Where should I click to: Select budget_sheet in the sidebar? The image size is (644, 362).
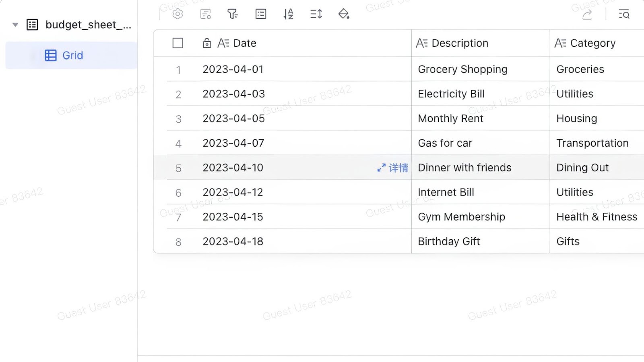point(89,24)
